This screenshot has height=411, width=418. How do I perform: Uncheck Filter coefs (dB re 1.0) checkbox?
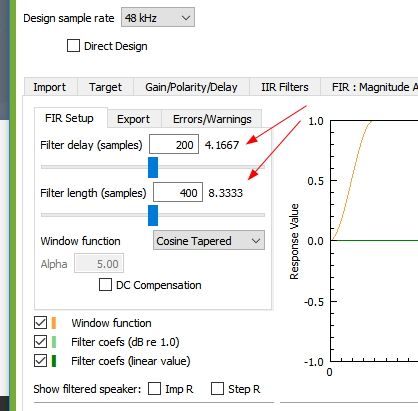[x=41, y=342]
